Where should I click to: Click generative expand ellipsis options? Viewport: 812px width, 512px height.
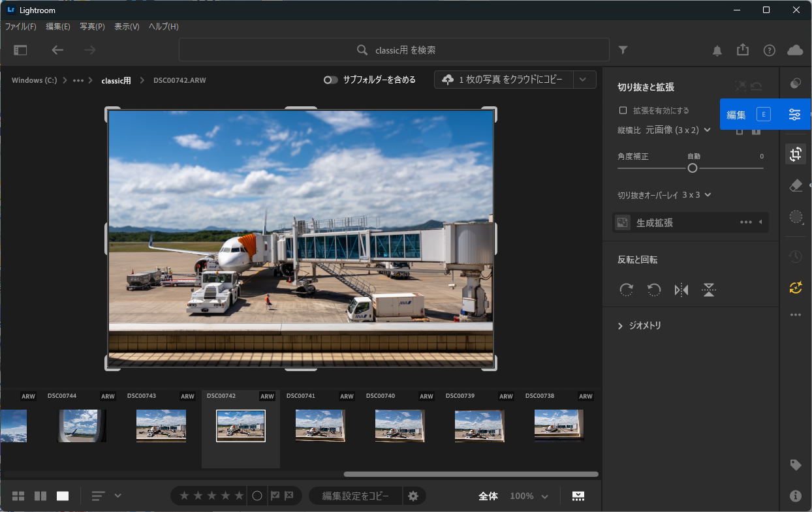tap(746, 222)
